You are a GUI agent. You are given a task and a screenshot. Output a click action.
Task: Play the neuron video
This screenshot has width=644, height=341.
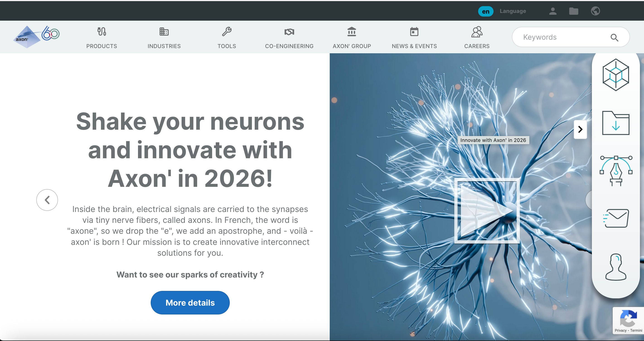[487, 211]
